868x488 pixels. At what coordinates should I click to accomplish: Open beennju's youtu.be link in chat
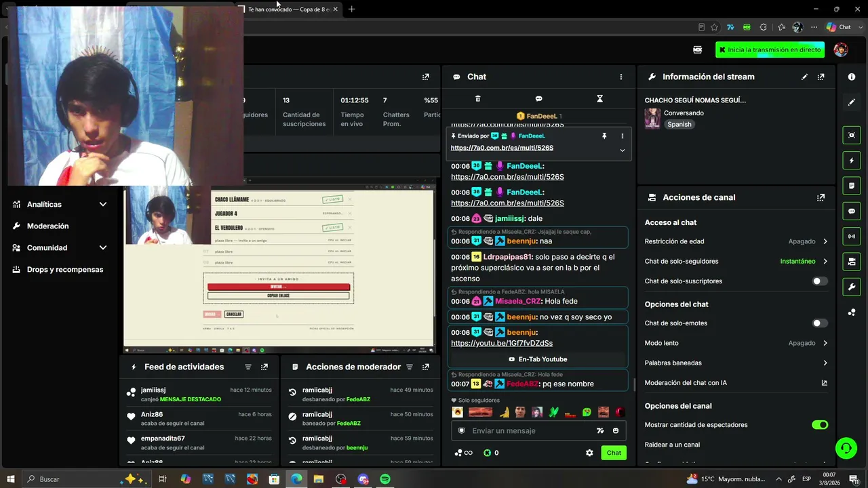pos(502,344)
